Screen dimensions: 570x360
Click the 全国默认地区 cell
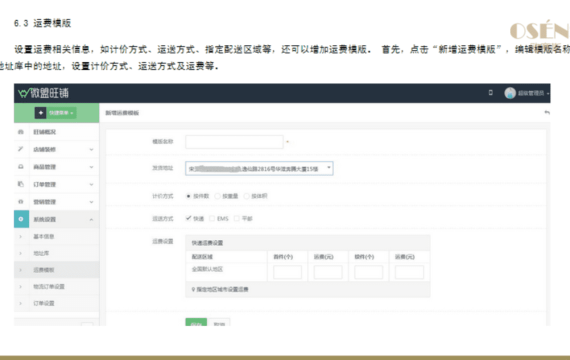pyautogui.click(x=207, y=269)
